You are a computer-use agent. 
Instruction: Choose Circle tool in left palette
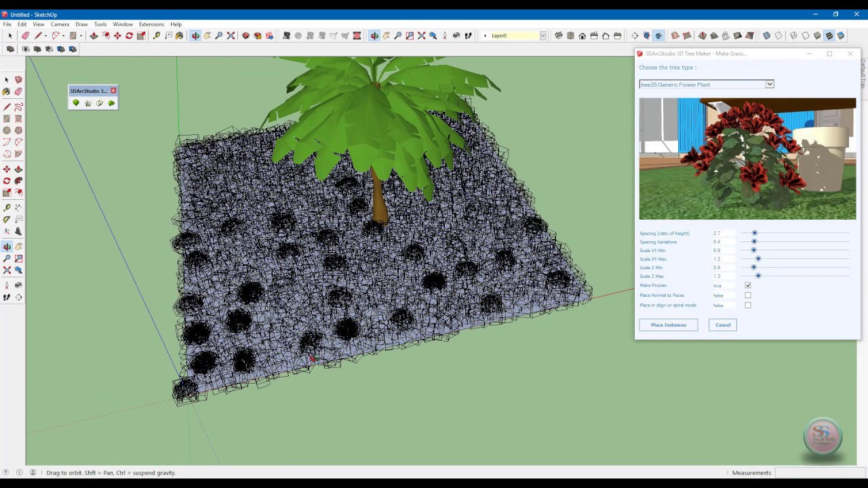(7, 129)
